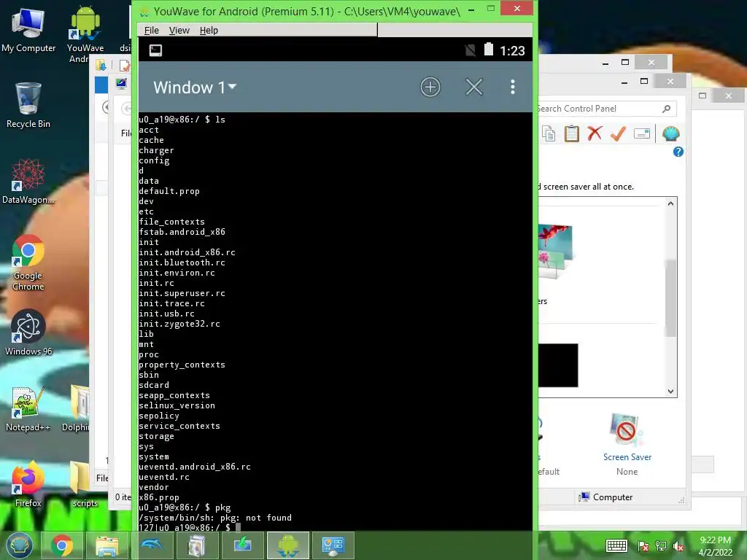Click scroll down arrow in themes list
The image size is (747, 560).
point(670,392)
